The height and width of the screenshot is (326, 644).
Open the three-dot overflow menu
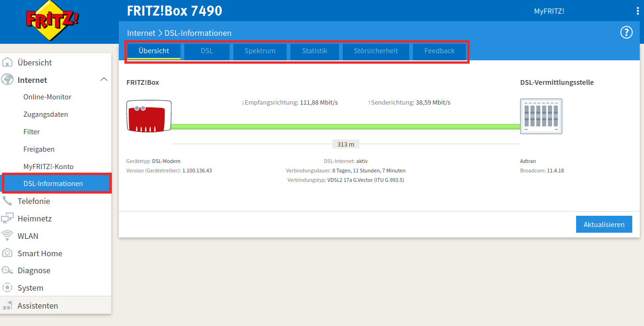637,10
